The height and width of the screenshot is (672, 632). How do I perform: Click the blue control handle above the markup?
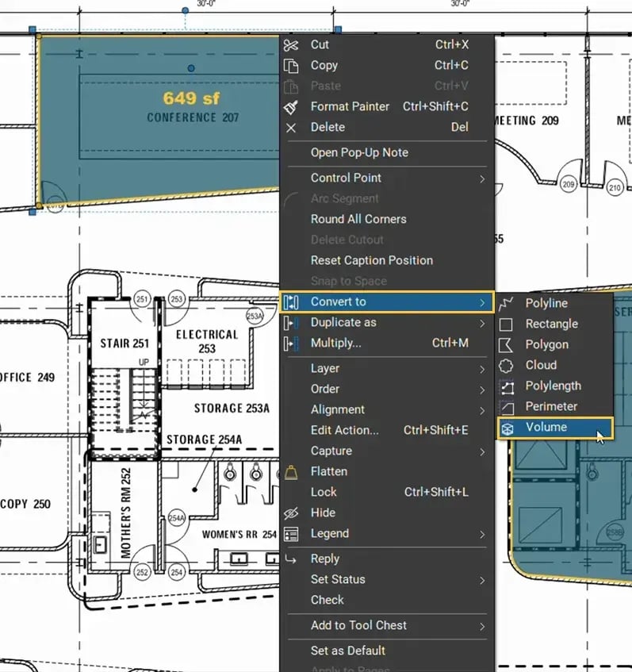[185, 10]
